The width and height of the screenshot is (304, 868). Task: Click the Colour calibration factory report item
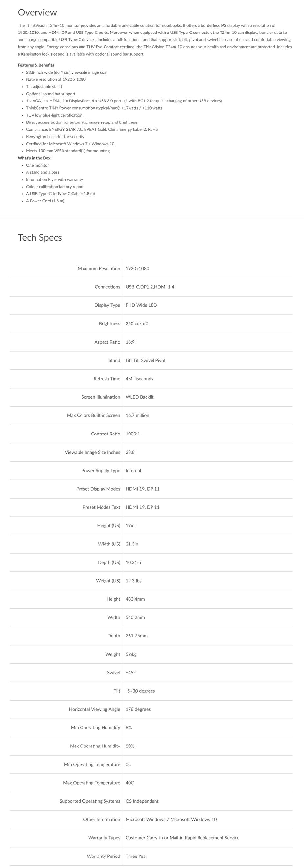[x=55, y=187]
